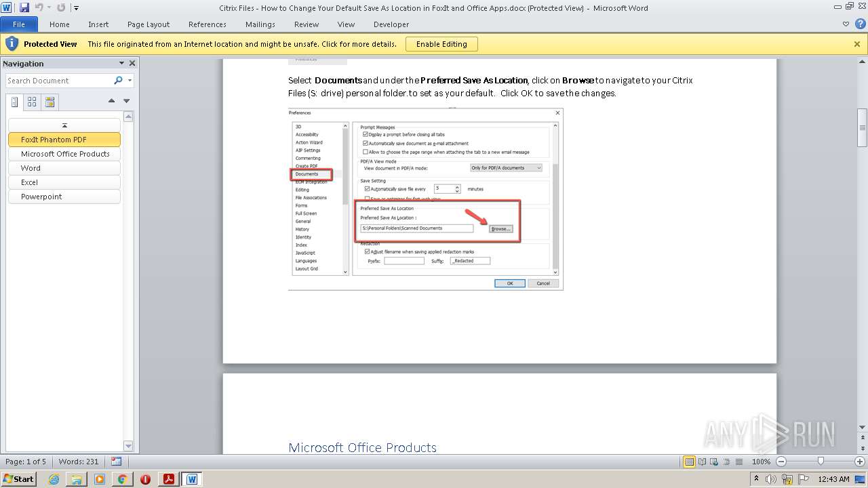Show Browse search results view in the Navigation pane

[50, 102]
